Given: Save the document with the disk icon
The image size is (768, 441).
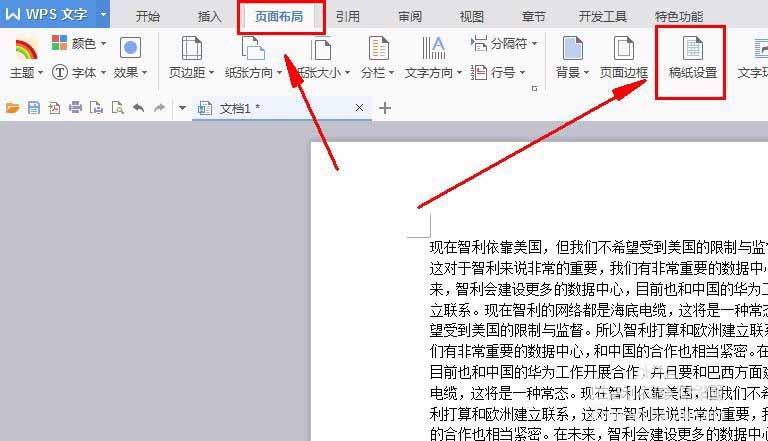Looking at the screenshot, I should [34, 107].
